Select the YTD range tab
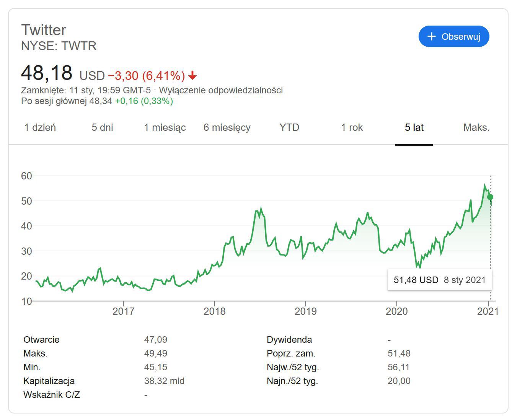 (x=289, y=128)
